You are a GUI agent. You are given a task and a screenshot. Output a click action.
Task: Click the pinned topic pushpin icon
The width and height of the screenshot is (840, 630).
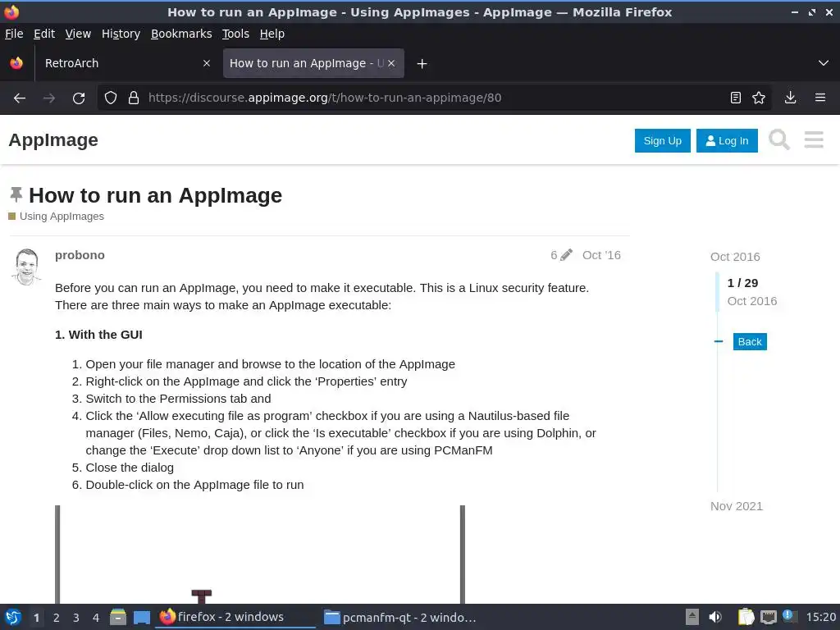[16, 194]
